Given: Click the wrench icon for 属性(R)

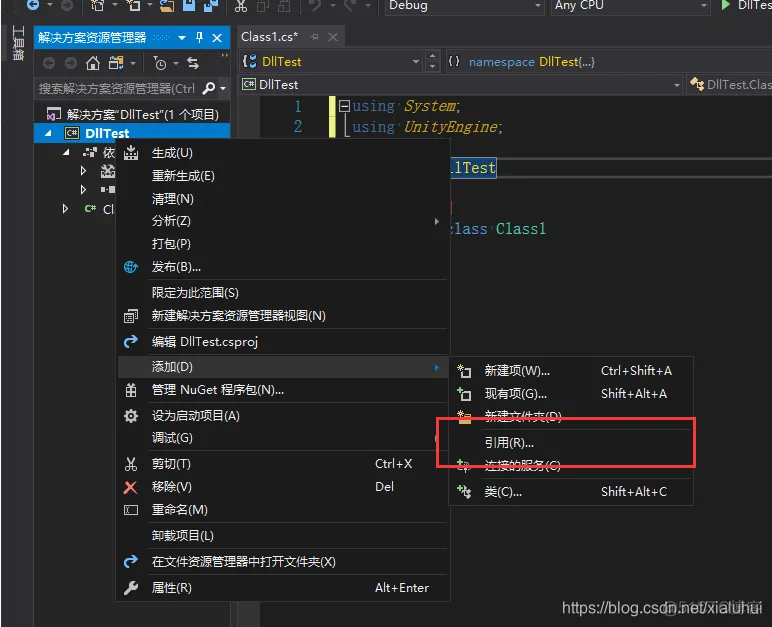Looking at the screenshot, I should pyautogui.click(x=130, y=588).
